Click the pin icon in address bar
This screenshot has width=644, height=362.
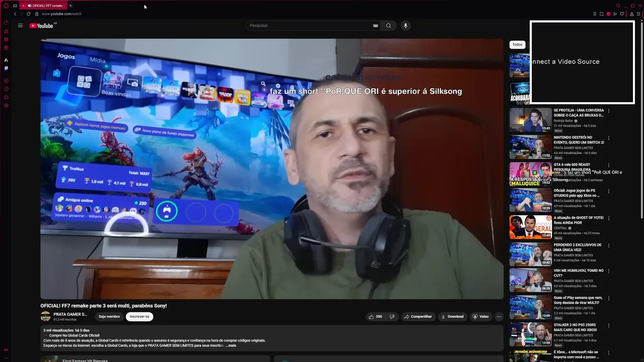tap(595, 14)
